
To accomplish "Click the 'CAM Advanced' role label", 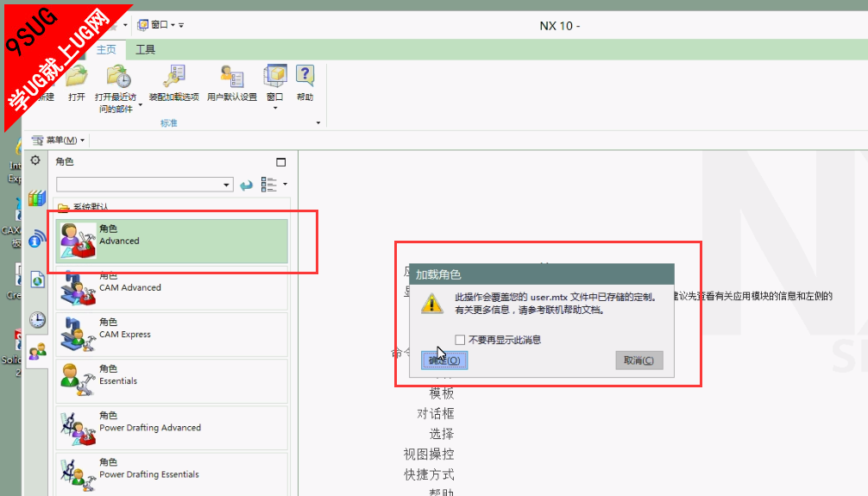I will (x=130, y=288).
